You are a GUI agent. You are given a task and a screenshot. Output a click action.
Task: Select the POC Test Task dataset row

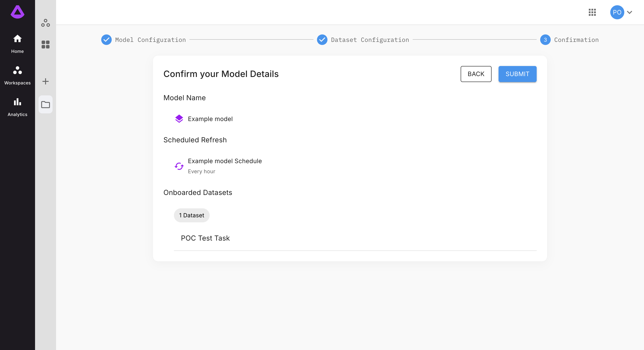click(x=355, y=238)
